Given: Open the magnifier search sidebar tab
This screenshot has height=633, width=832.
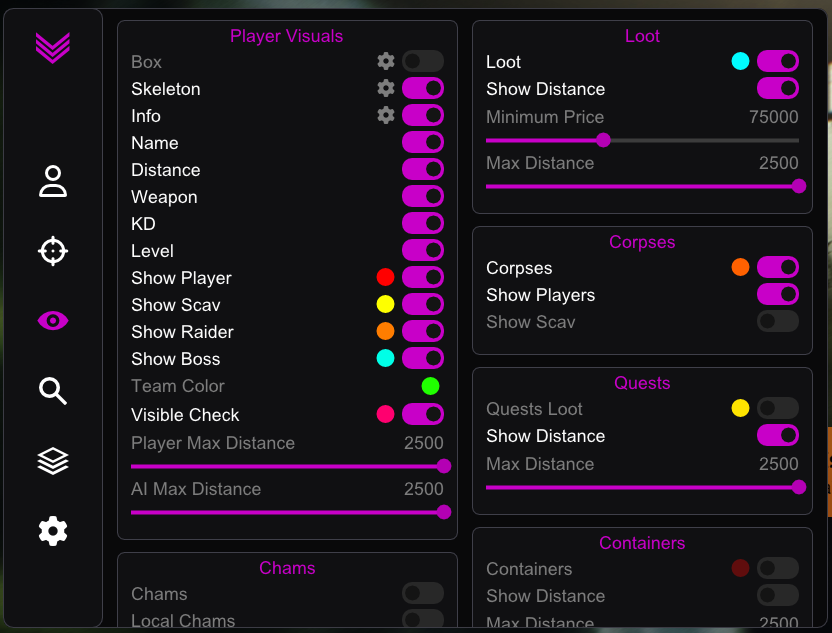Looking at the screenshot, I should point(53,391).
